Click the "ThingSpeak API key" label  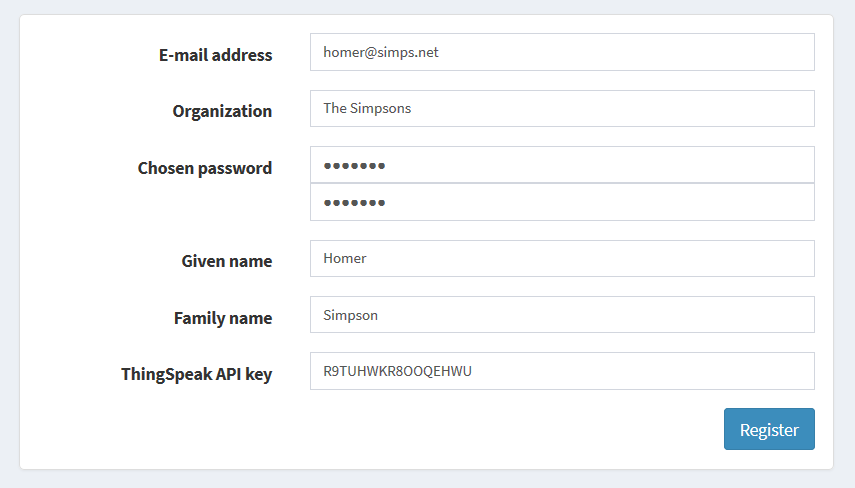(196, 374)
